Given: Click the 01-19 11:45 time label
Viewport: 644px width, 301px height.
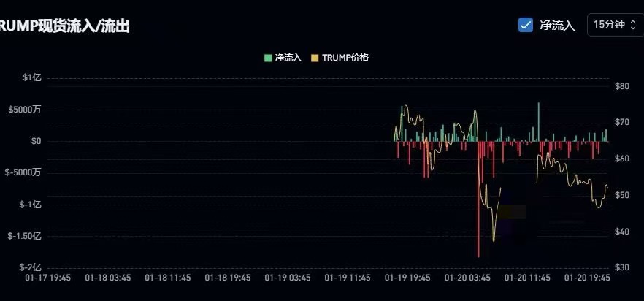Looking at the screenshot, I should (x=348, y=278).
